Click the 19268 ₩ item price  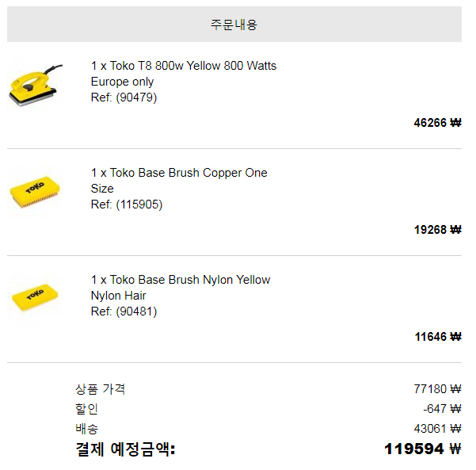tap(438, 230)
